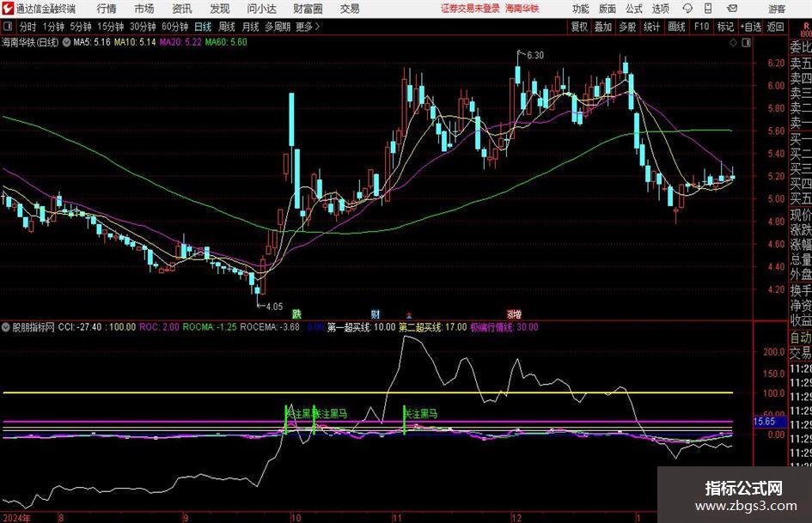
Task: Click the 复权 button
Action: click(579, 27)
